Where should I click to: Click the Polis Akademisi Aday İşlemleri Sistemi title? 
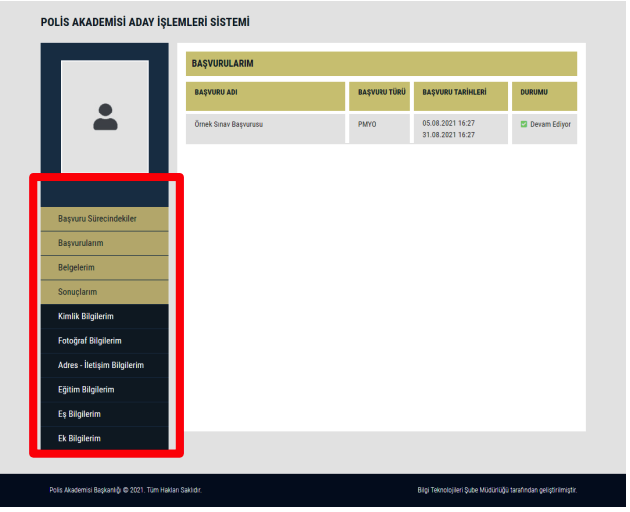145,21
